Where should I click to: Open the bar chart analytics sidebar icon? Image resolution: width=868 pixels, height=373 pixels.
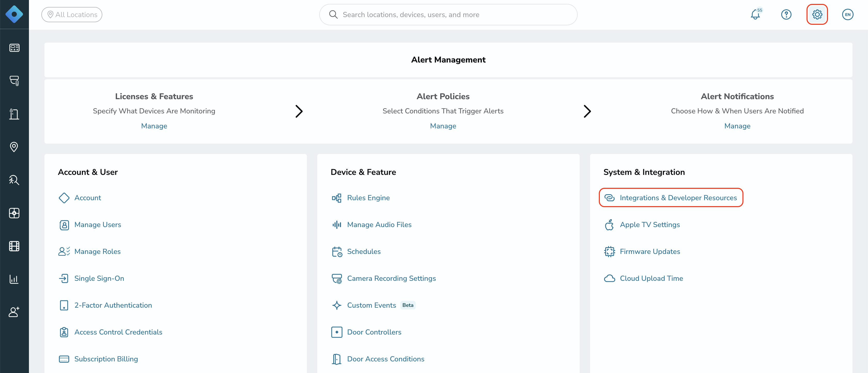click(14, 279)
